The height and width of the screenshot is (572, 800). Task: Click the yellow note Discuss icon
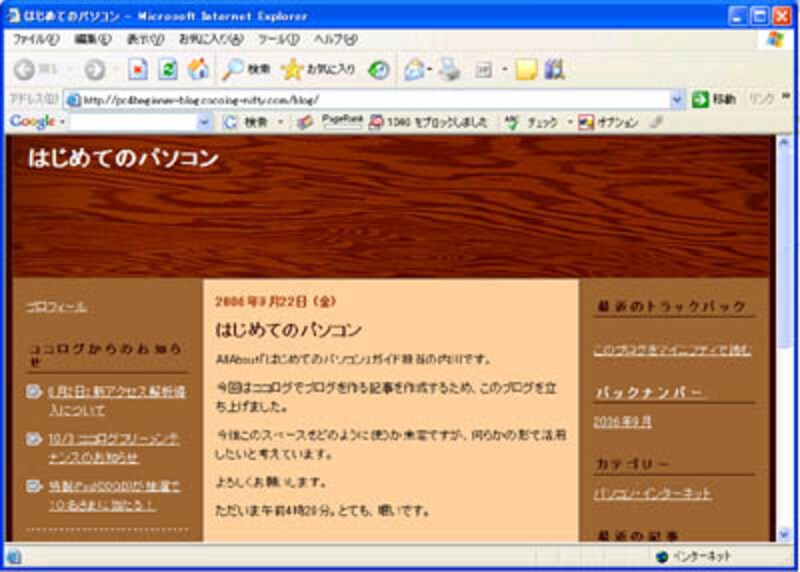(526, 69)
